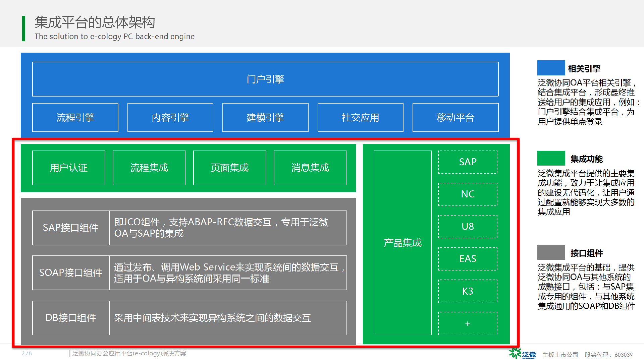The height and width of the screenshot is (362, 644).
Task: Select the 移动平台 box
Action: click(x=455, y=117)
